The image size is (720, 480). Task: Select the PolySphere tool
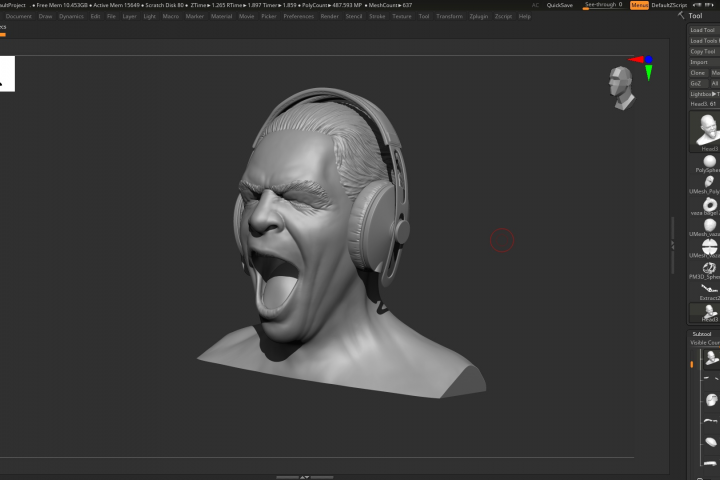[x=709, y=162]
